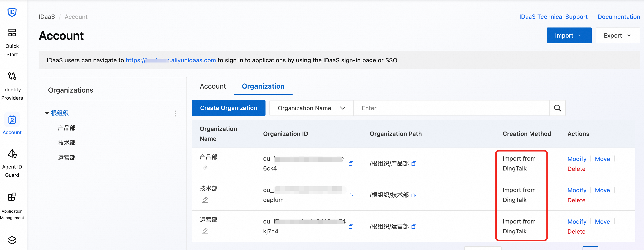The height and width of the screenshot is (250, 644).
Task: Collapse the 根组织 tree node
Action: [x=47, y=113]
